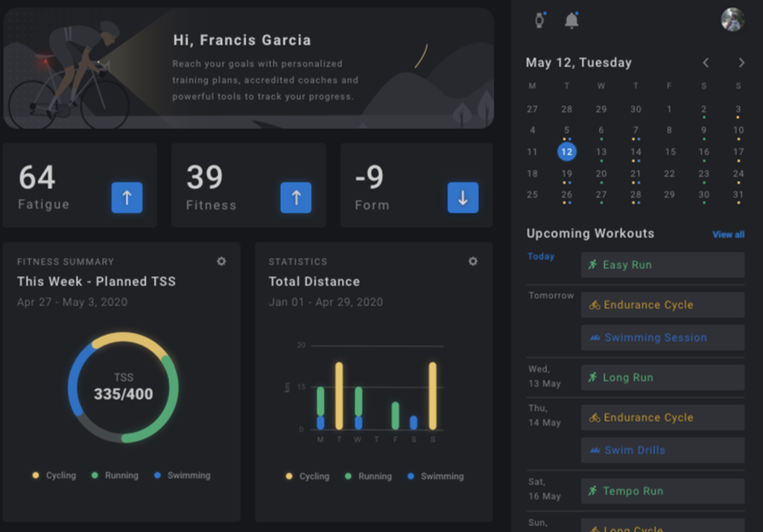Open the Tempo Run workout
This screenshot has width=763, height=532.
pos(662,491)
